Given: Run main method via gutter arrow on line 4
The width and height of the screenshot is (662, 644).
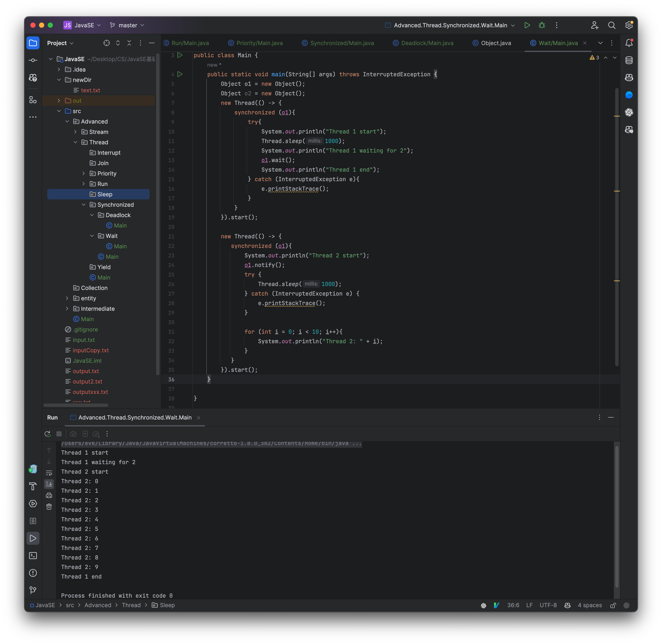Looking at the screenshot, I should click(x=180, y=74).
